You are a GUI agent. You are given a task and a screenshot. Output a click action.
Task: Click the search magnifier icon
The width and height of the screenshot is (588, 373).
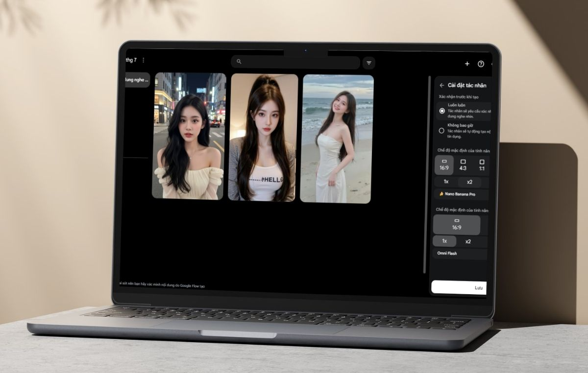click(x=239, y=62)
